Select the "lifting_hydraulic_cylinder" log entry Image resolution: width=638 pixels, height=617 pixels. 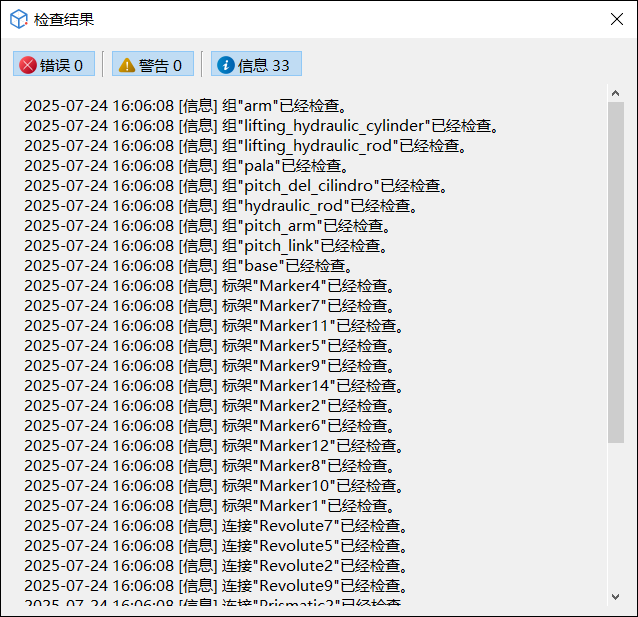[x=261, y=126]
